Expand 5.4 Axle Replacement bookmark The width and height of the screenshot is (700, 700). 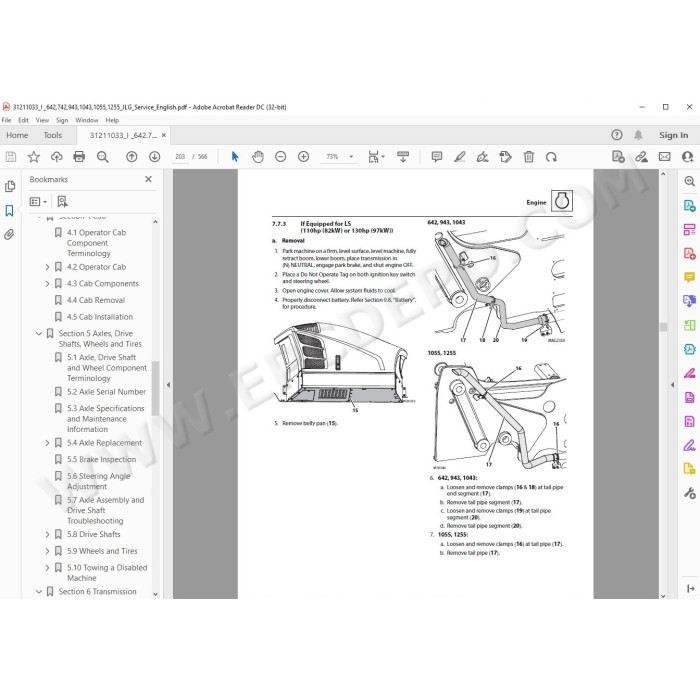[x=47, y=443]
